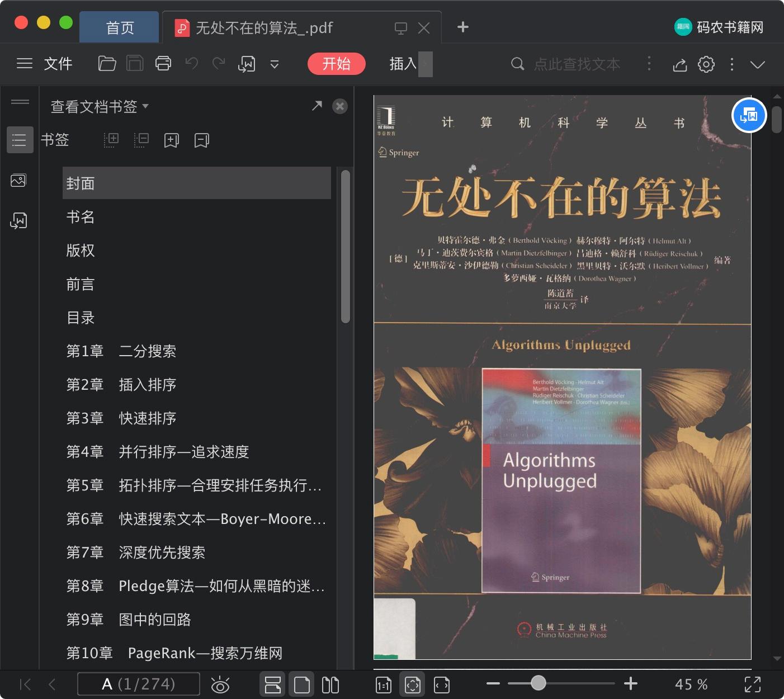Select the 书名 bookmark
The height and width of the screenshot is (699, 784).
(x=197, y=217)
